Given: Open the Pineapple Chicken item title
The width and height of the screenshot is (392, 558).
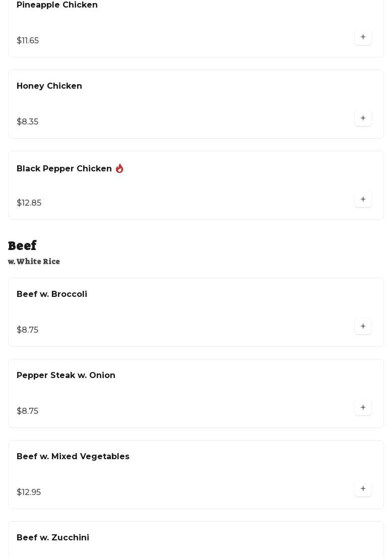Looking at the screenshot, I should point(57,5).
